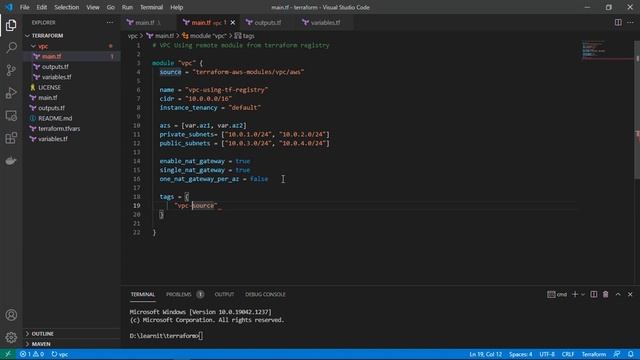Viewport: 640px width, 360px height.
Task: Open outputs.tf inside vpc folder
Action: tap(72, 67)
